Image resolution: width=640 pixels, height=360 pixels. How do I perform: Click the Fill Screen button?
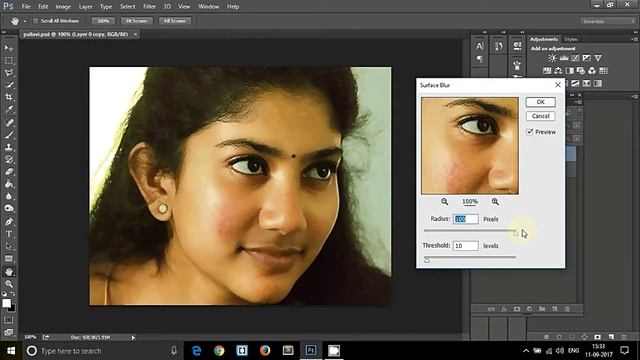175,21
